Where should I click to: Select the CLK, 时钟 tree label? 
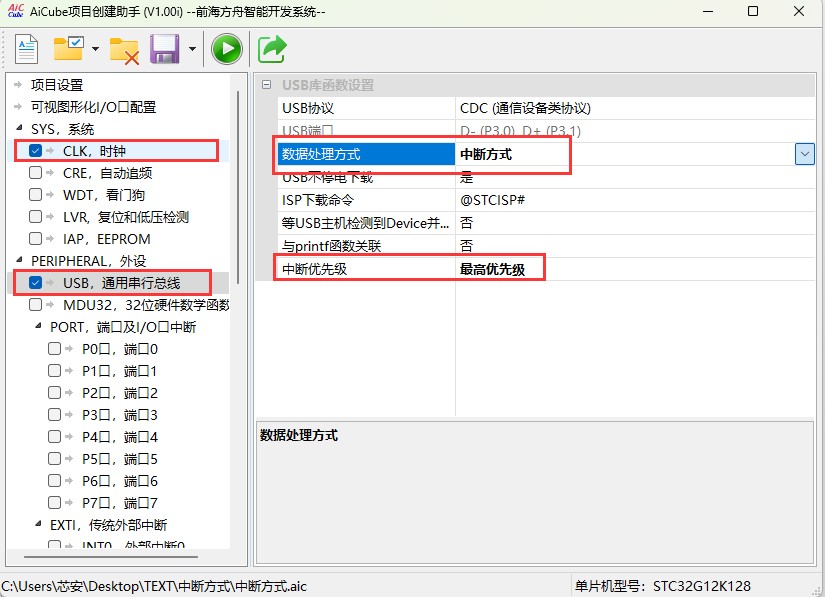pyautogui.click(x=94, y=151)
